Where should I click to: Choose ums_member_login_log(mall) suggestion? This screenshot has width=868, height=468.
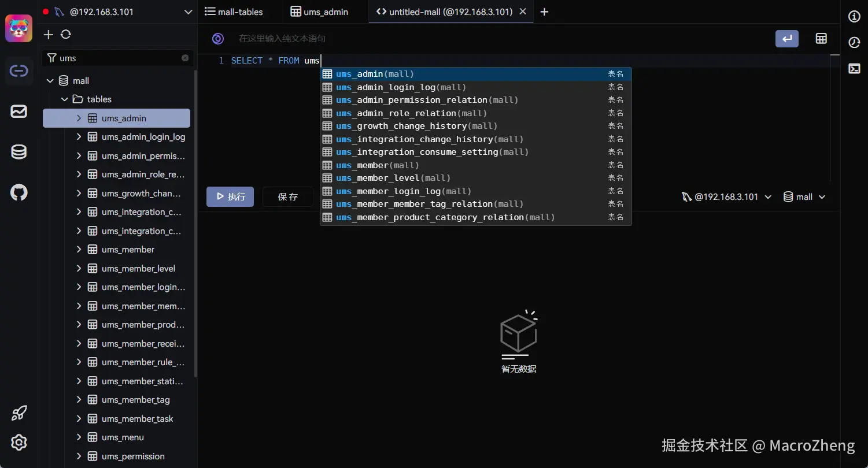[476, 191]
